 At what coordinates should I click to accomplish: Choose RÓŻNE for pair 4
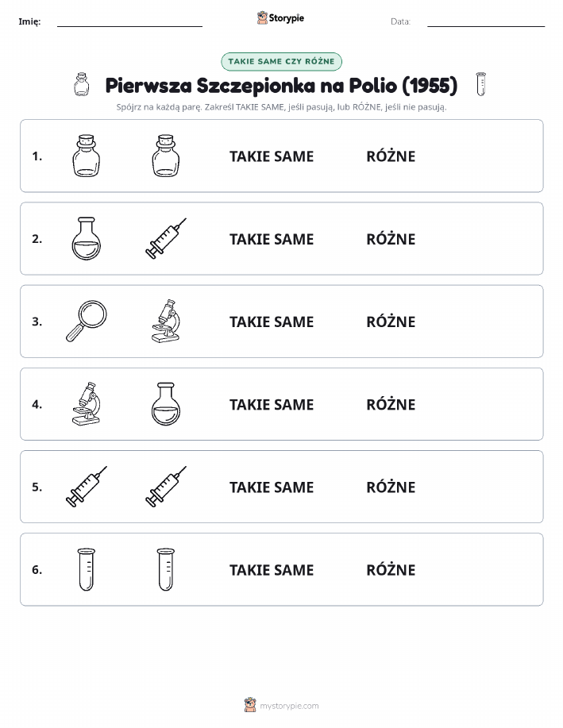pyautogui.click(x=391, y=404)
